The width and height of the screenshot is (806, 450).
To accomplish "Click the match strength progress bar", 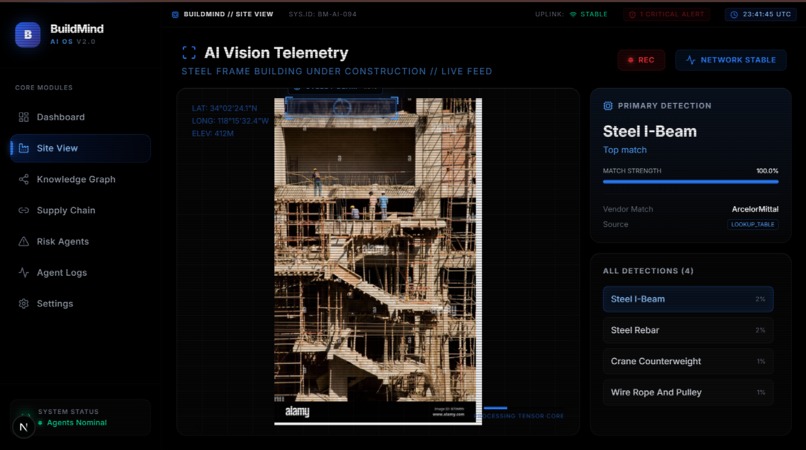I will (690, 182).
